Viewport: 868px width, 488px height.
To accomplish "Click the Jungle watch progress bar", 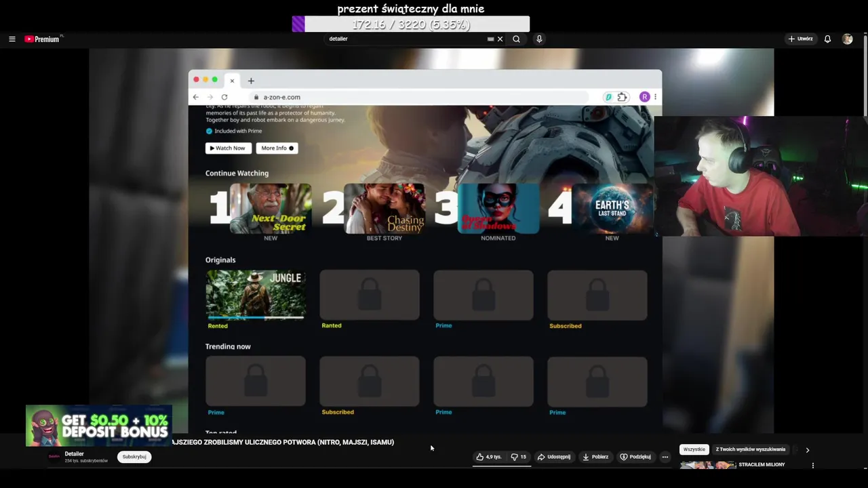I will pos(256,317).
